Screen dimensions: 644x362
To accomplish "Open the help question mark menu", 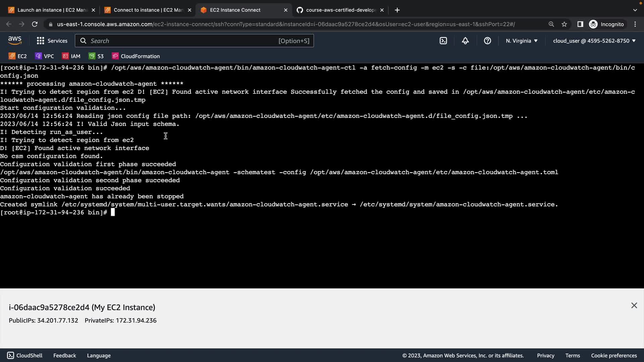I will click(x=487, y=41).
